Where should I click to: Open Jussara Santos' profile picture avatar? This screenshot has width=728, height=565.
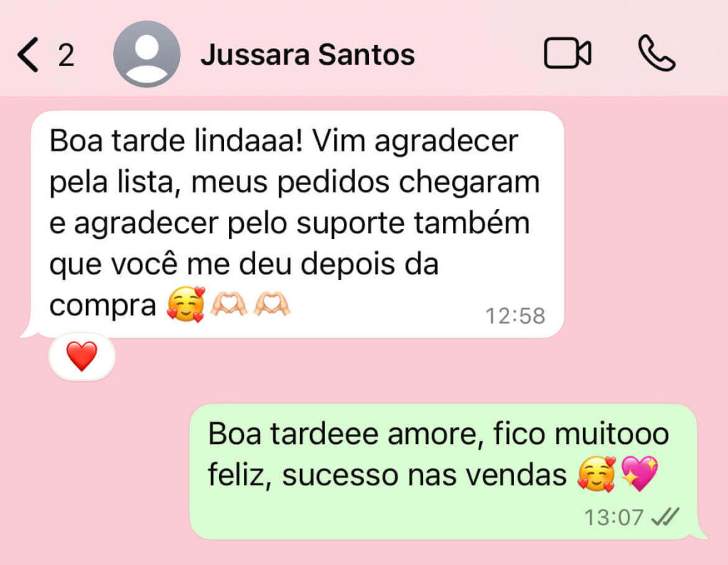[x=146, y=54]
